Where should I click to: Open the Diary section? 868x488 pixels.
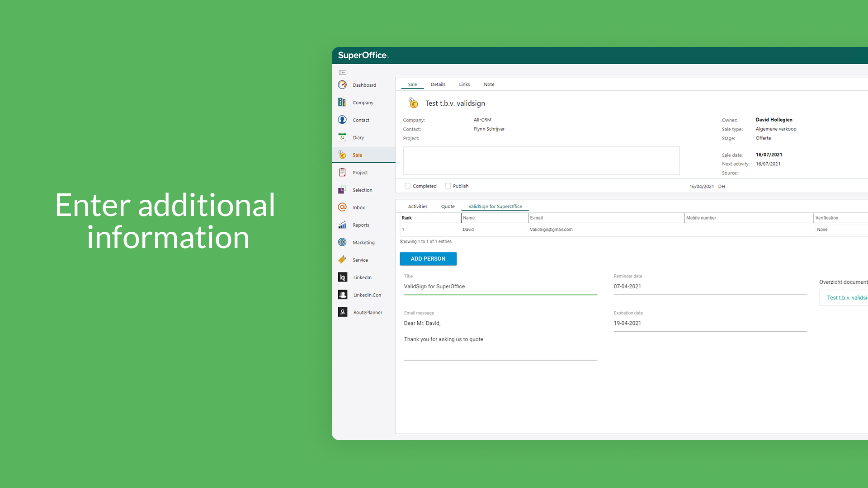[358, 137]
